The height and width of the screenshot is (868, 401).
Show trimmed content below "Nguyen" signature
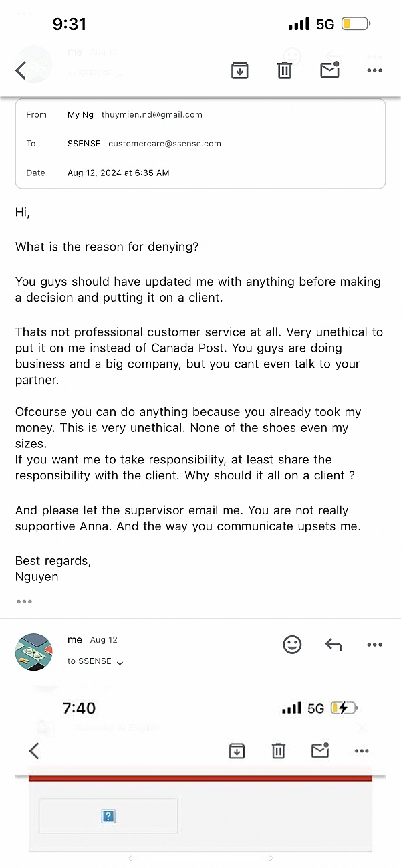click(24, 601)
